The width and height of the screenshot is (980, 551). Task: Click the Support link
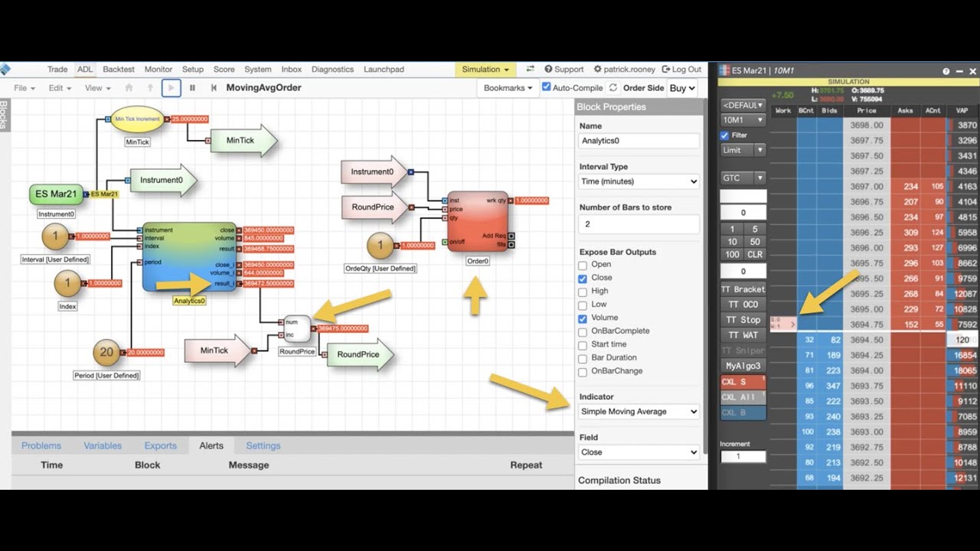click(563, 69)
